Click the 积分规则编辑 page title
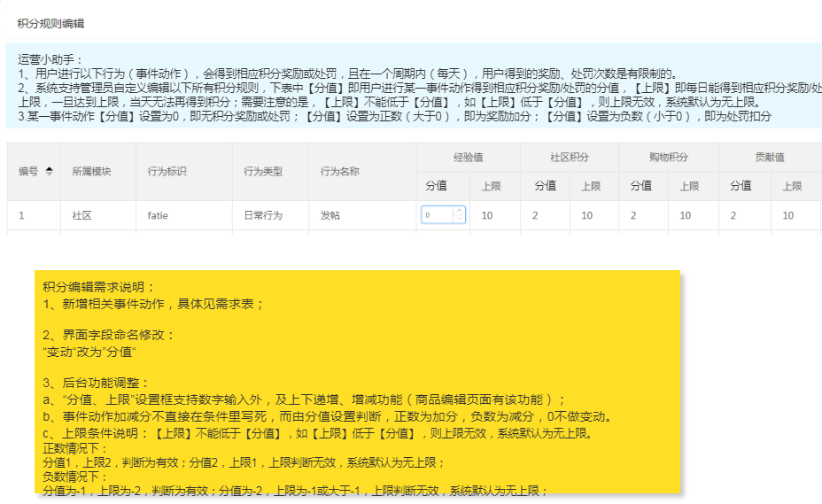822x504 pixels. point(51,21)
